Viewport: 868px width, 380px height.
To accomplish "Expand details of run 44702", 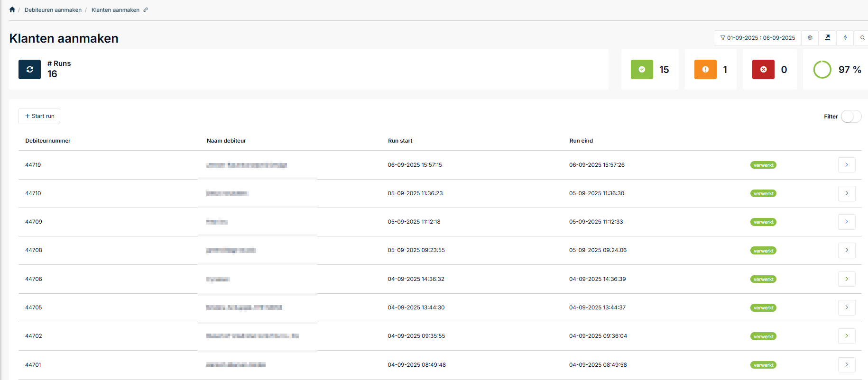I will tap(847, 336).
